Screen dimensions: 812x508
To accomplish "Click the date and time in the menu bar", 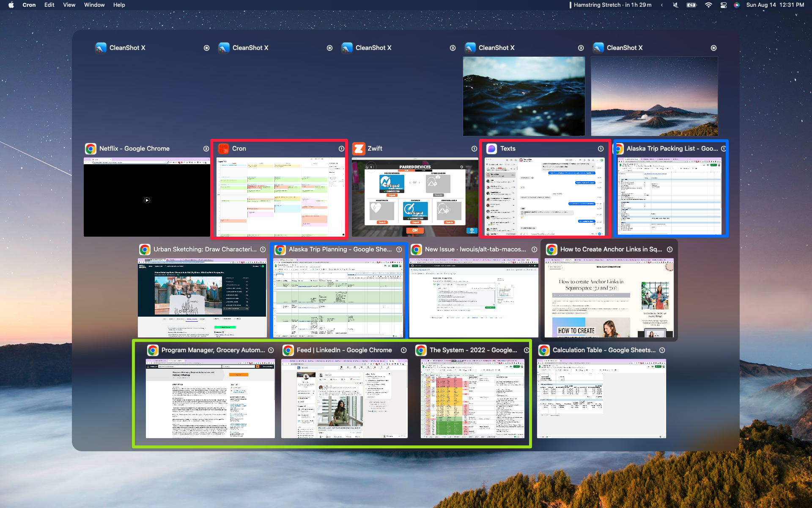I will [775, 5].
